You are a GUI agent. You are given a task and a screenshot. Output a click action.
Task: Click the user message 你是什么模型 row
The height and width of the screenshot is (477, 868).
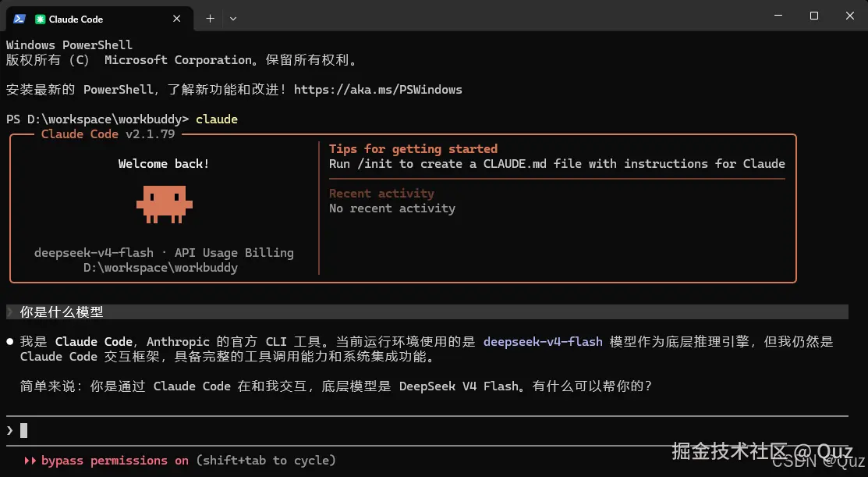point(427,312)
